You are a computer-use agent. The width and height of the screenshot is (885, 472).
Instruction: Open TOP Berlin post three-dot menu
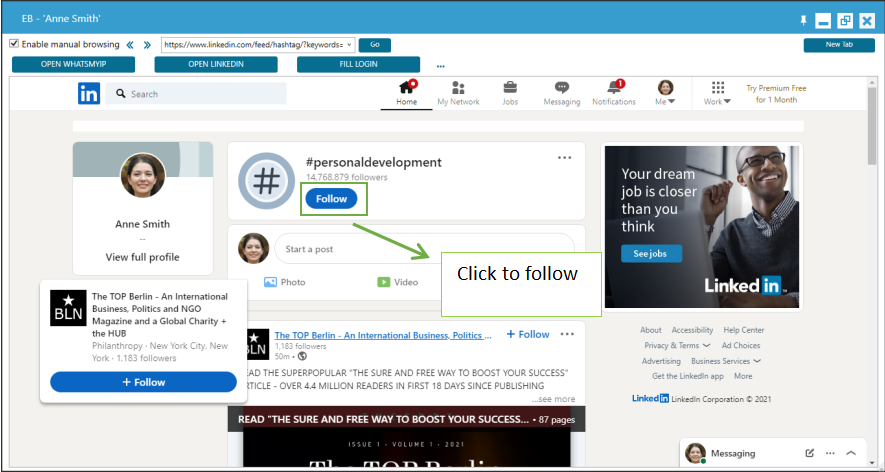[567, 334]
